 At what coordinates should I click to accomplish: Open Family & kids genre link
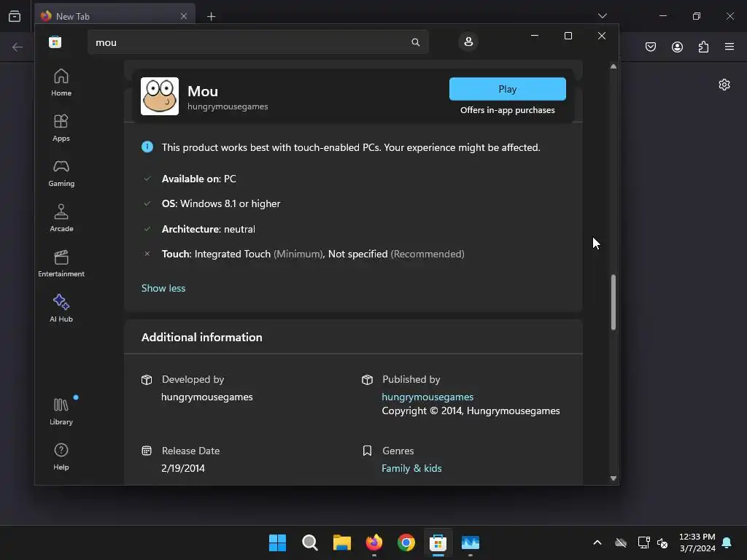point(411,468)
